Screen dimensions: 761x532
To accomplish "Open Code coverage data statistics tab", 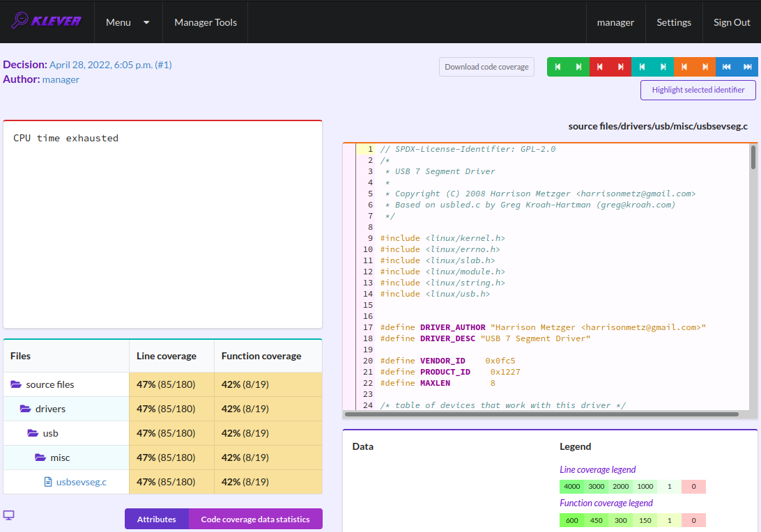I will pos(255,519).
